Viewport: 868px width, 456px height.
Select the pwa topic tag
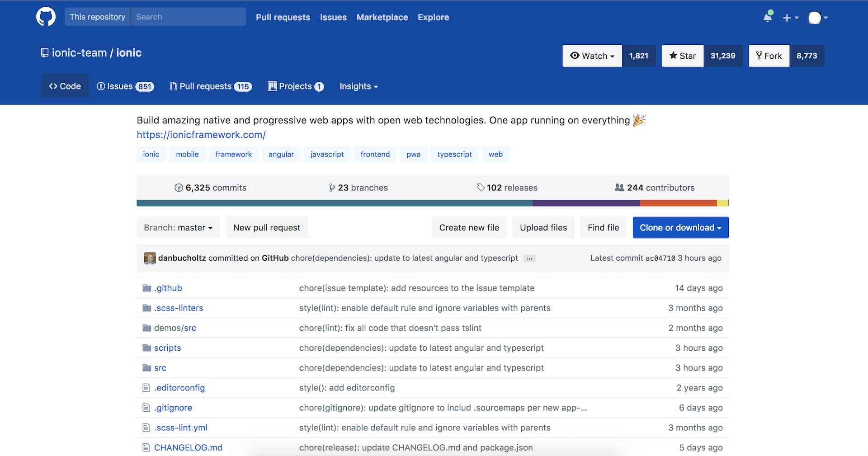coord(414,154)
